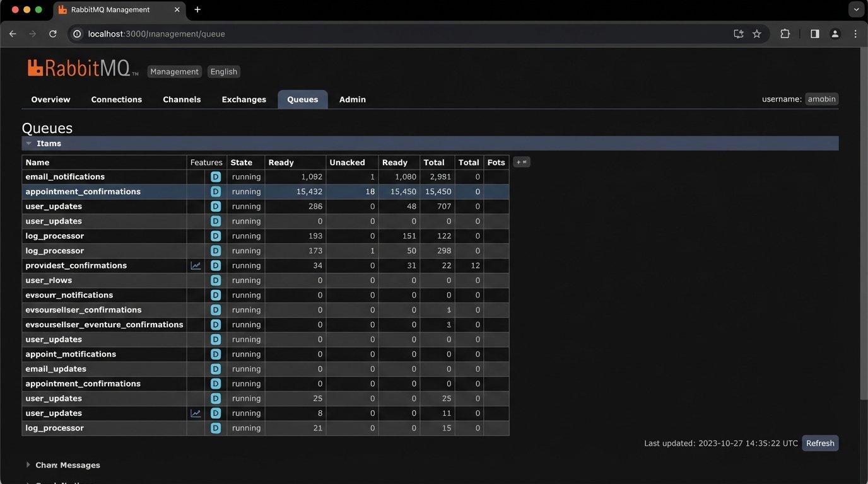Click the browser back arrow
Screen dimensions: 868x484
[x=13, y=34]
